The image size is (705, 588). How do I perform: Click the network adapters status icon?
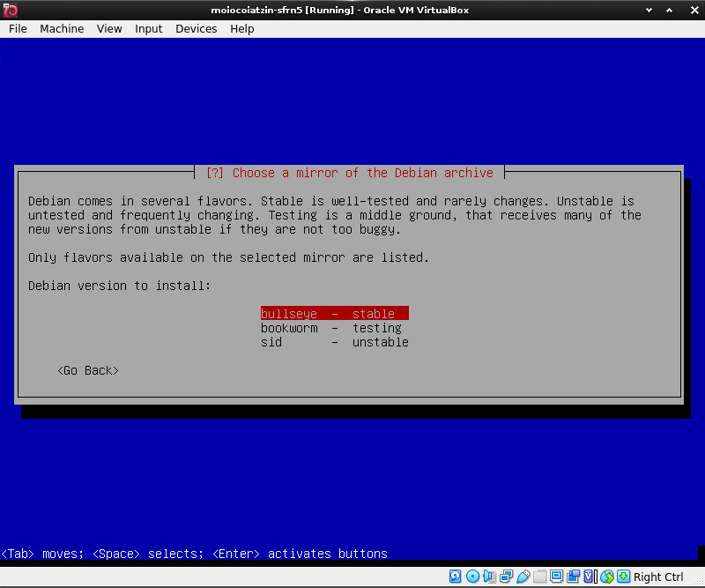pos(506,577)
